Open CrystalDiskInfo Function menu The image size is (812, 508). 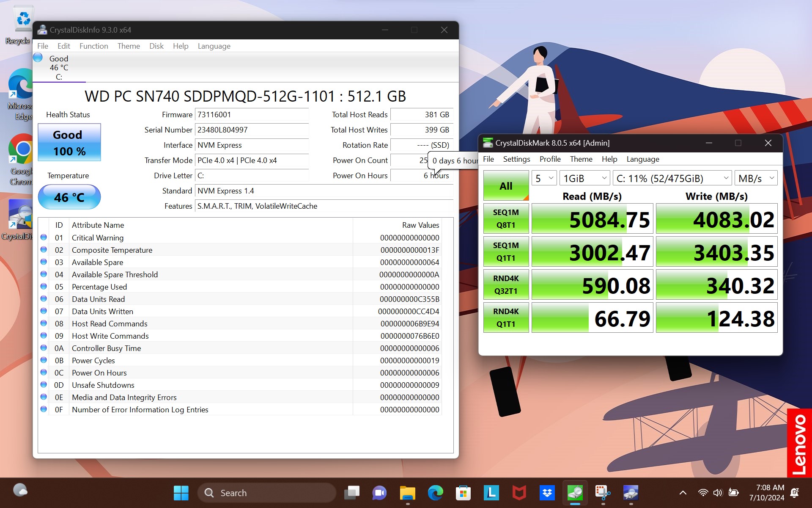(94, 46)
